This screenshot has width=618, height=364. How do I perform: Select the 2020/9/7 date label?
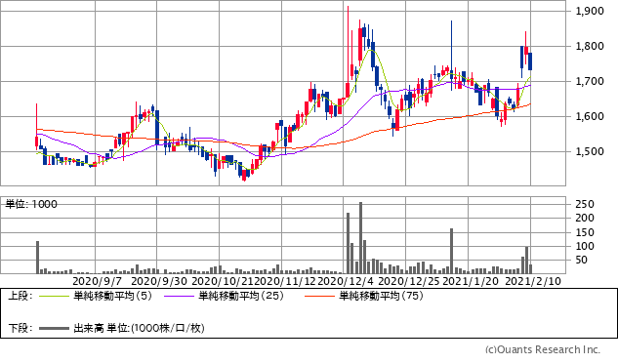tap(98, 281)
